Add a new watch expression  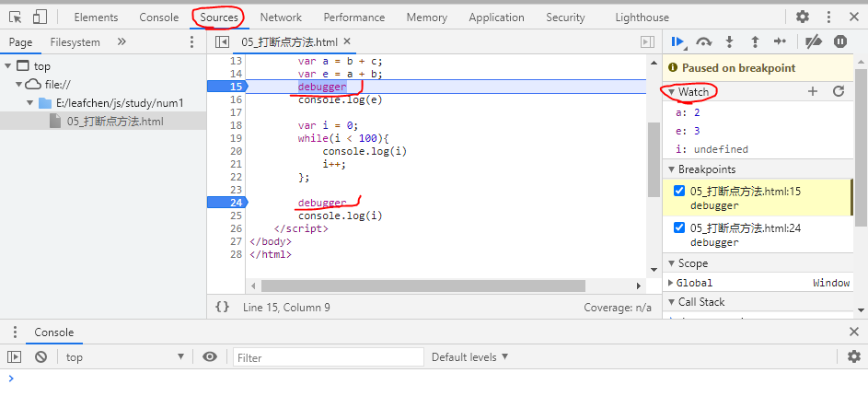[813, 91]
